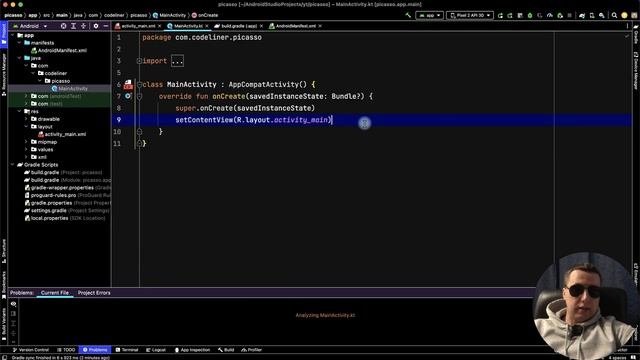Click the inspection checkmark at editor top right

tap(627, 36)
